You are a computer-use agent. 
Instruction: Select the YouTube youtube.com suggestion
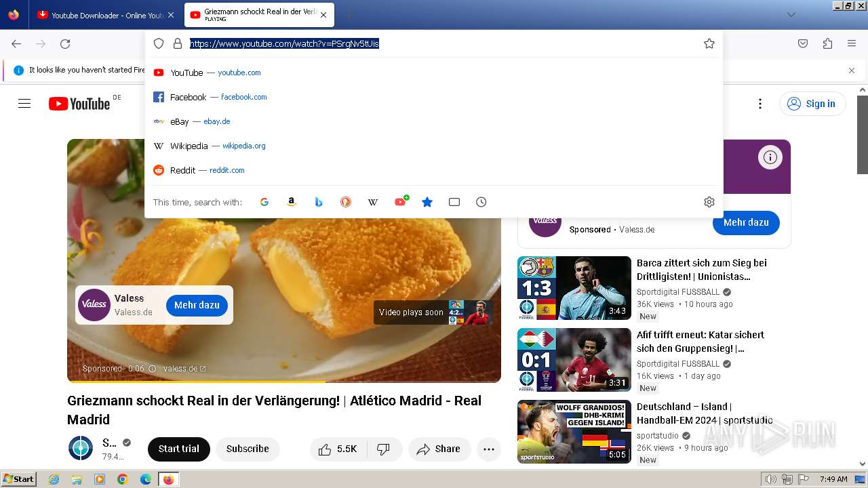click(434, 73)
